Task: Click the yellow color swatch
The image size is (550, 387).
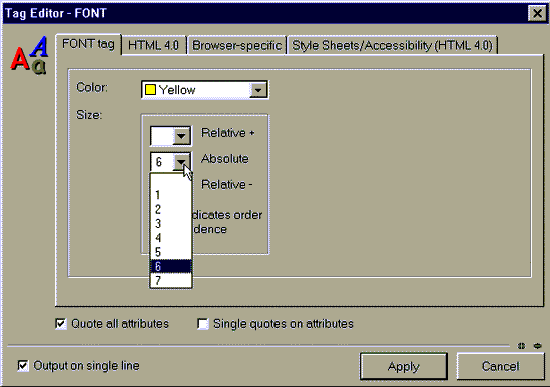Action: point(150,90)
